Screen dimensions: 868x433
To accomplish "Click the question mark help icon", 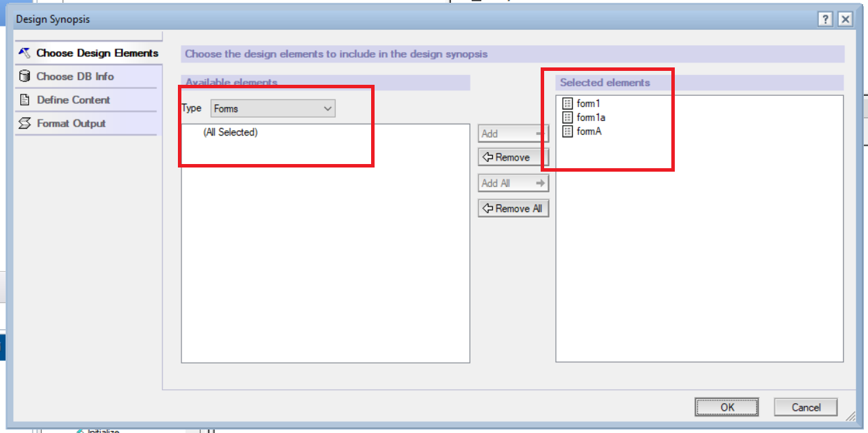I will pos(825,19).
